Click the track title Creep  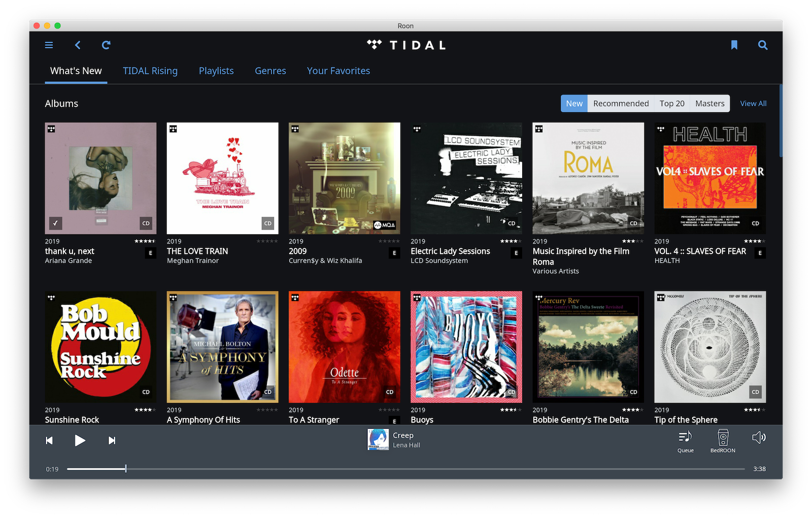(402, 435)
